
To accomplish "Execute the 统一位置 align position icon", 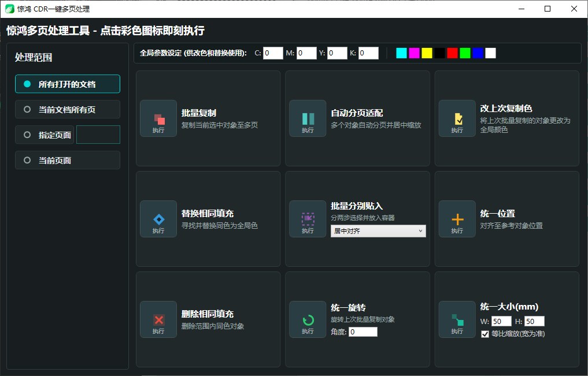I will [x=457, y=219].
